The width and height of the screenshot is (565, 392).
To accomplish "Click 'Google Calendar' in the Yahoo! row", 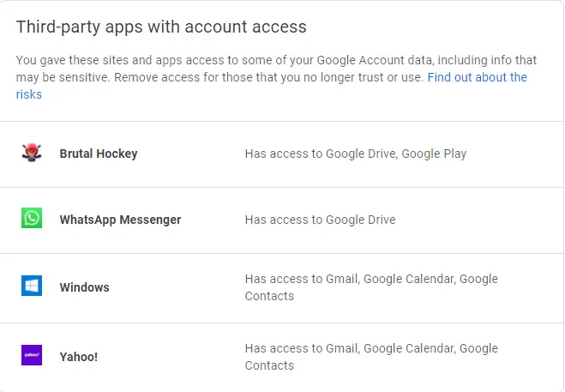I will click(409, 348).
